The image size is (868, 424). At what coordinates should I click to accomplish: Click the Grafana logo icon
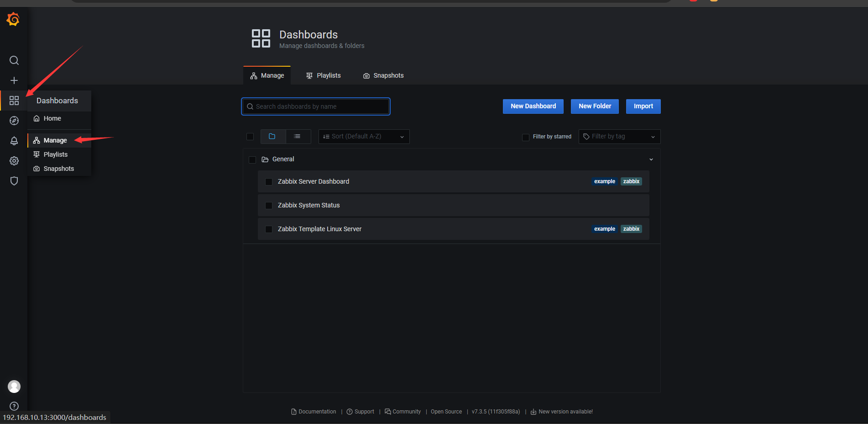[13, 19]
